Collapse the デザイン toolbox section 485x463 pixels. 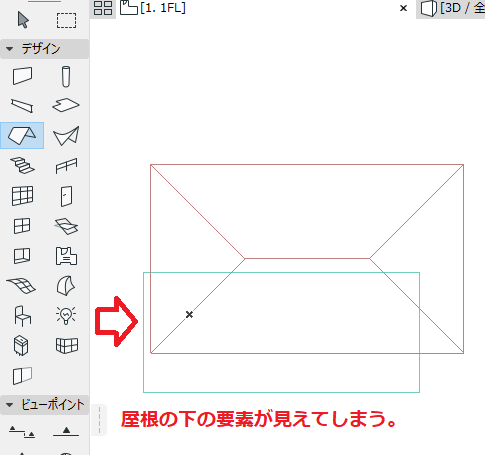(x=44, y=49)
